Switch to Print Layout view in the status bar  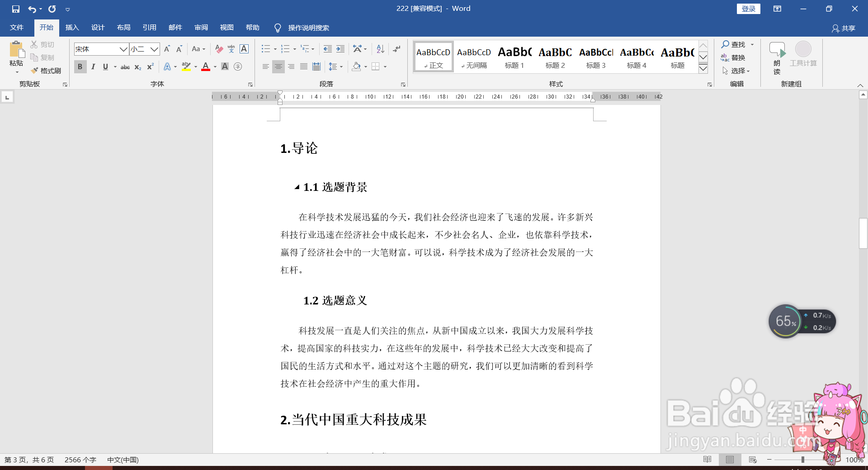(730, 460)
